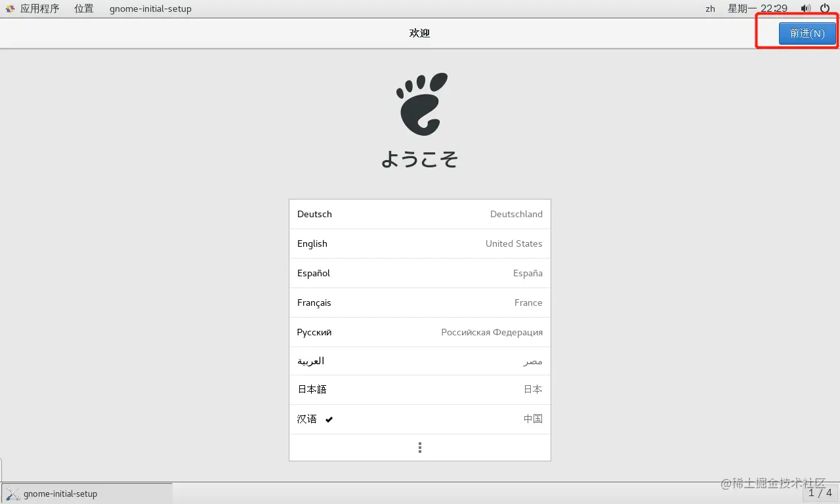Click the GNOME foot logo
The image size is (840, 504).
(423, 104)
